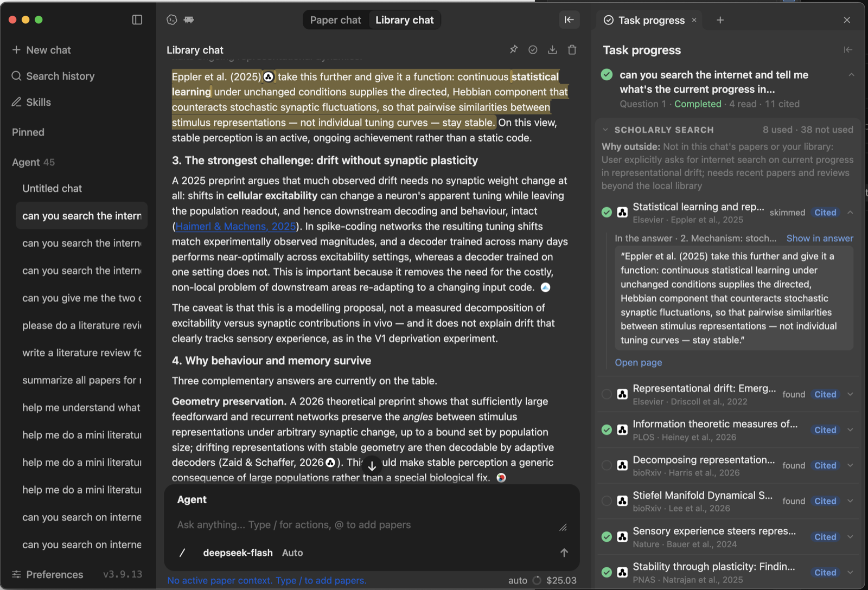Open the Untitled chat conversation
Image resolution: width=868 pixels, height=590 pixels.
(x=81, y=189)
